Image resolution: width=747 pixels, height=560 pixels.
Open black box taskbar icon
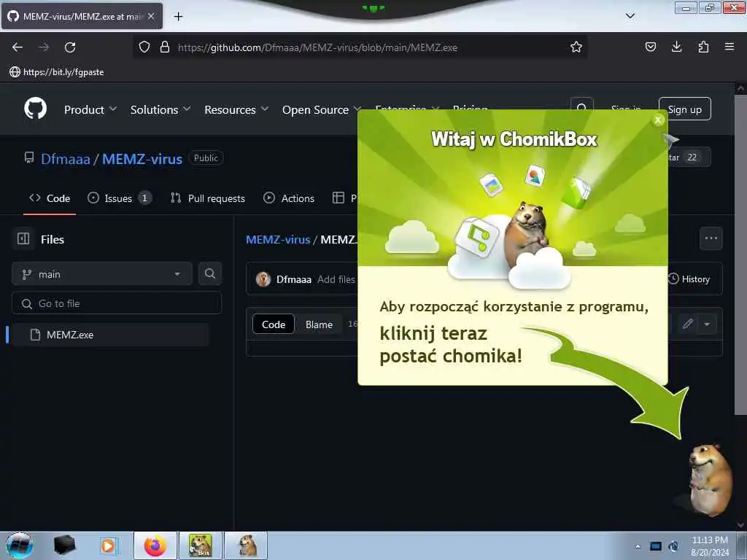click(x=64, y=545)
